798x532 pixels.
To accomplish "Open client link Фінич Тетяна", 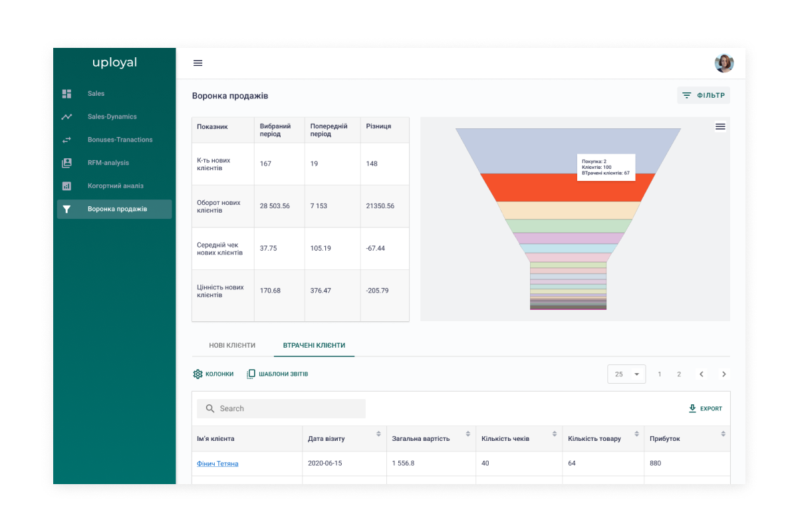I will coord(217,464).
